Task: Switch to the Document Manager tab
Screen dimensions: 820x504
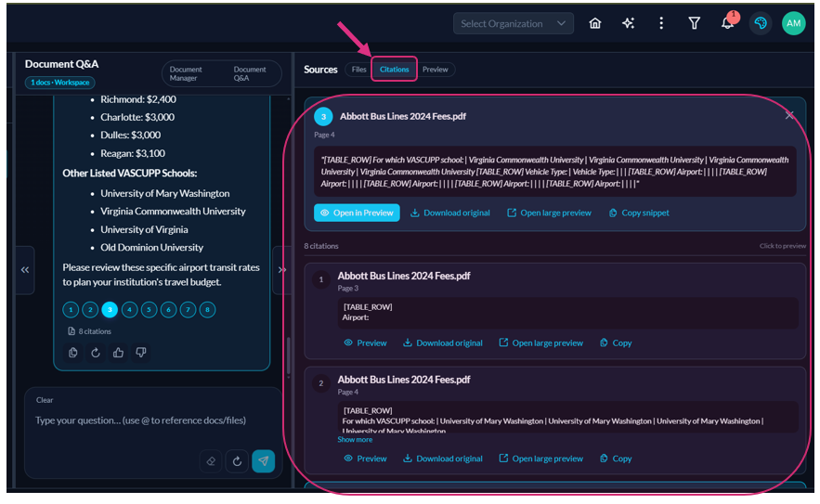Action: (186, 73)
